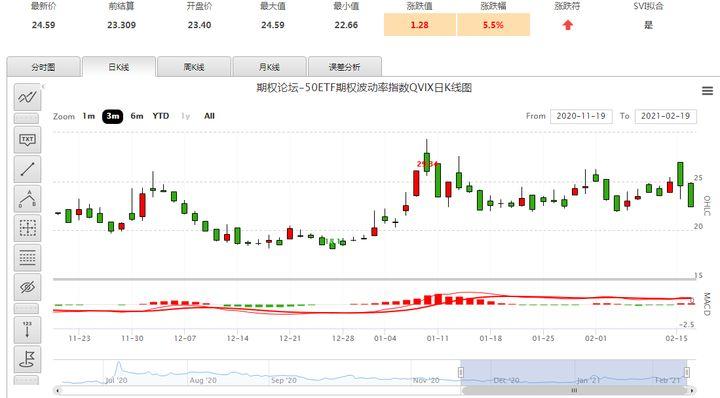Click the 最小值 value 22.66
Image resolution: width=720 pixels, height=398 pixels.
[346, 25]
